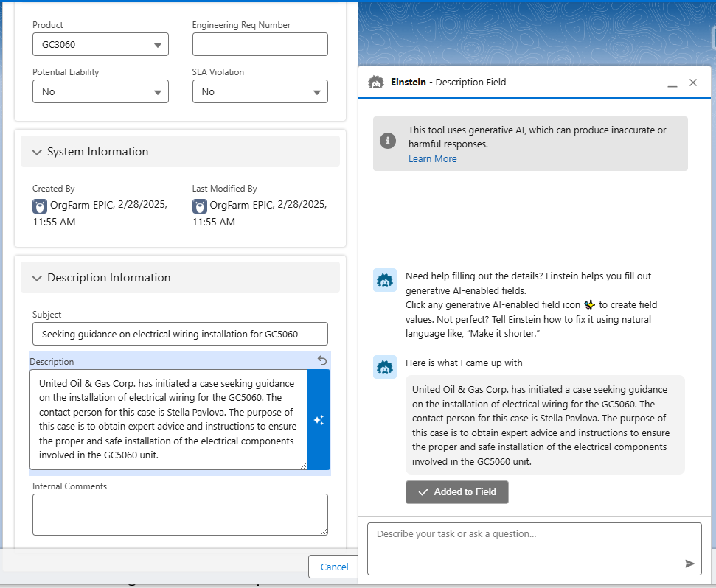Click the Subject input field
Screen dimensions: 716x588
[x=180, y=334]
